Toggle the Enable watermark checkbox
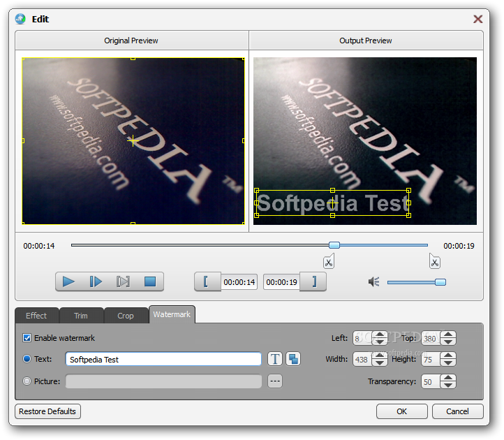This screenshot has width=504, height=440. (27, 338)
